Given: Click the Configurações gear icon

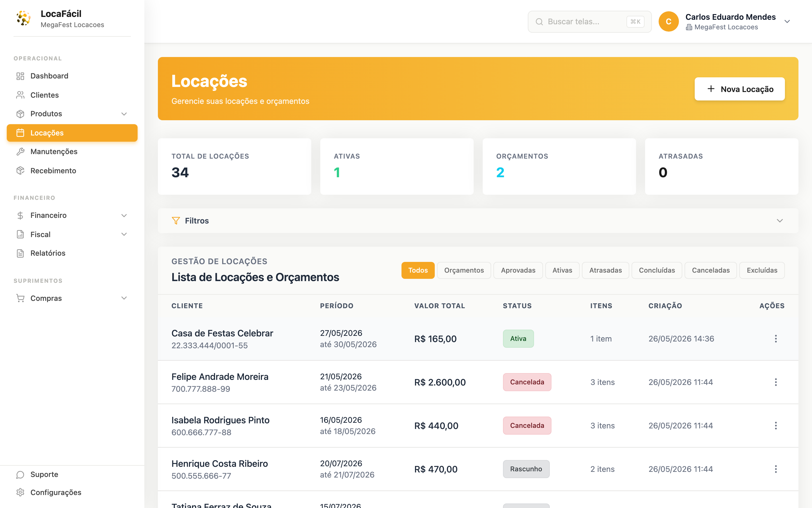Looking at the screenshot, I should click(x=20, y=492).
